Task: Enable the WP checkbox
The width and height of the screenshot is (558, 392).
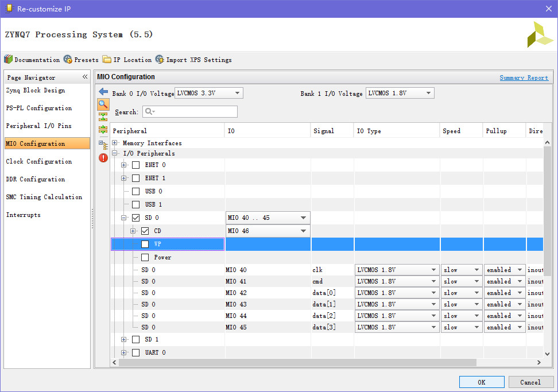Action: (x=145, y=244)
